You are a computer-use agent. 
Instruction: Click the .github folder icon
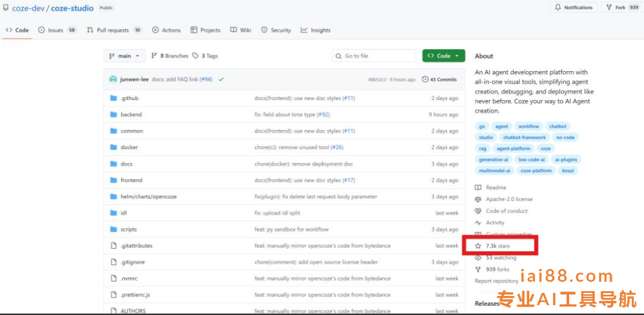click(114, 98)
